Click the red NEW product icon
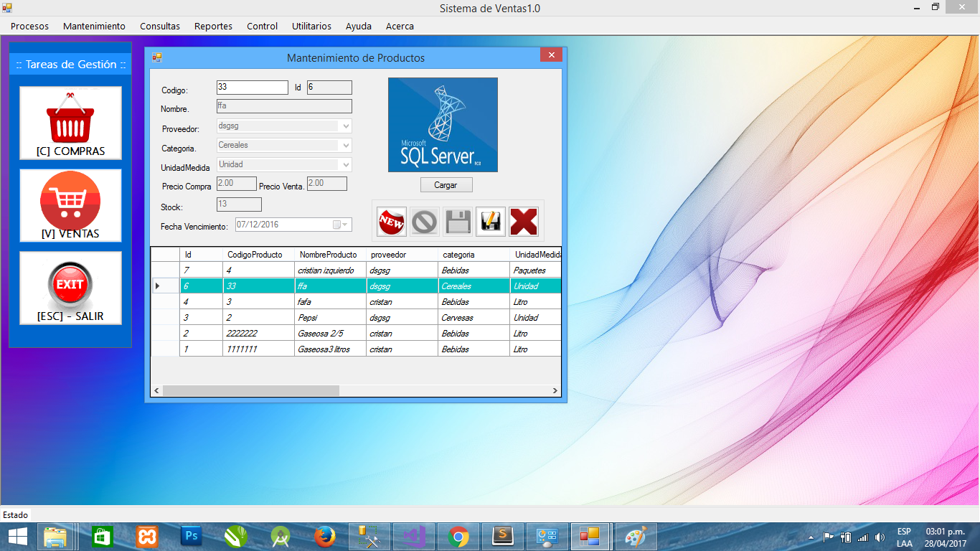 [392, 221]
